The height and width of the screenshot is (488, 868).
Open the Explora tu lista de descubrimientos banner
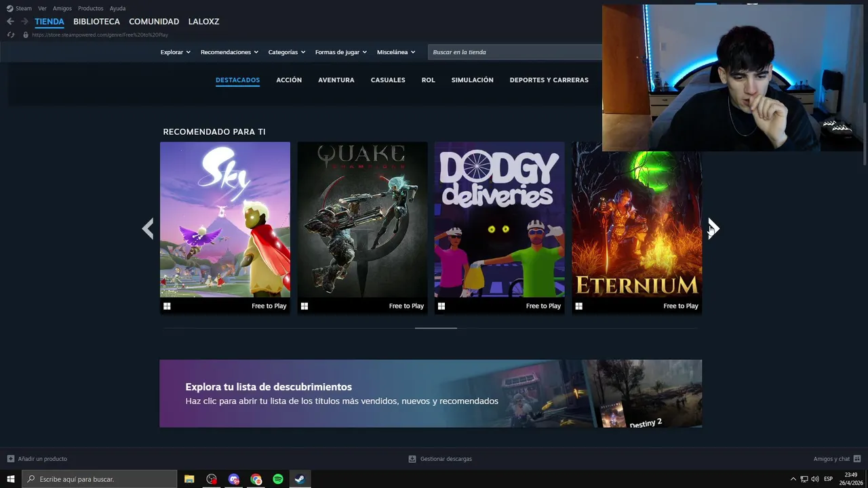click(431, 394)
